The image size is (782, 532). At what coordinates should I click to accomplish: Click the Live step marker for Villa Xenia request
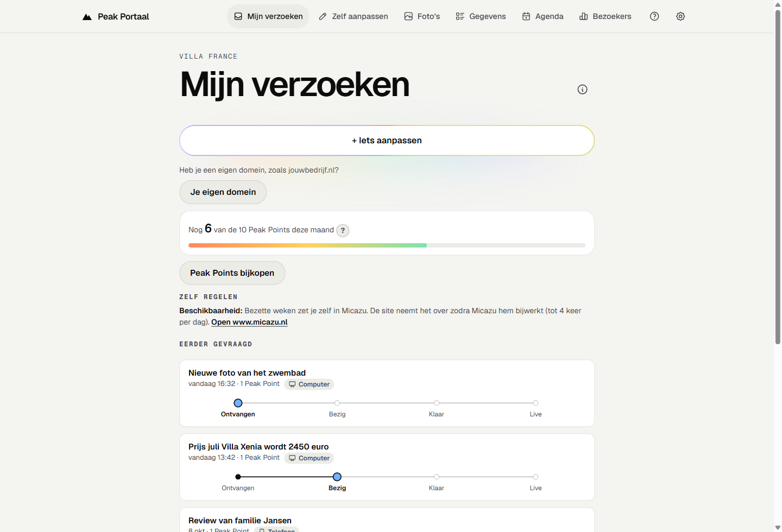pyautogui.click(x=535, y=477)
